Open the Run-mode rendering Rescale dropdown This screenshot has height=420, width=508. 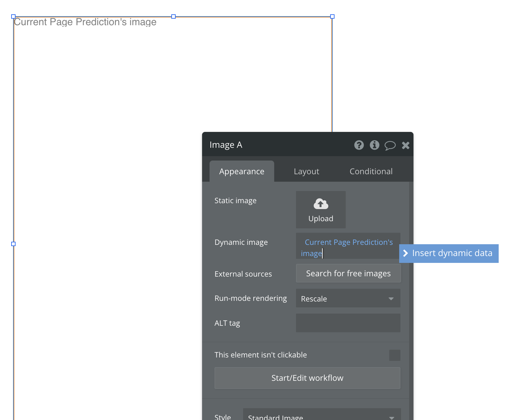pos(348,298)
